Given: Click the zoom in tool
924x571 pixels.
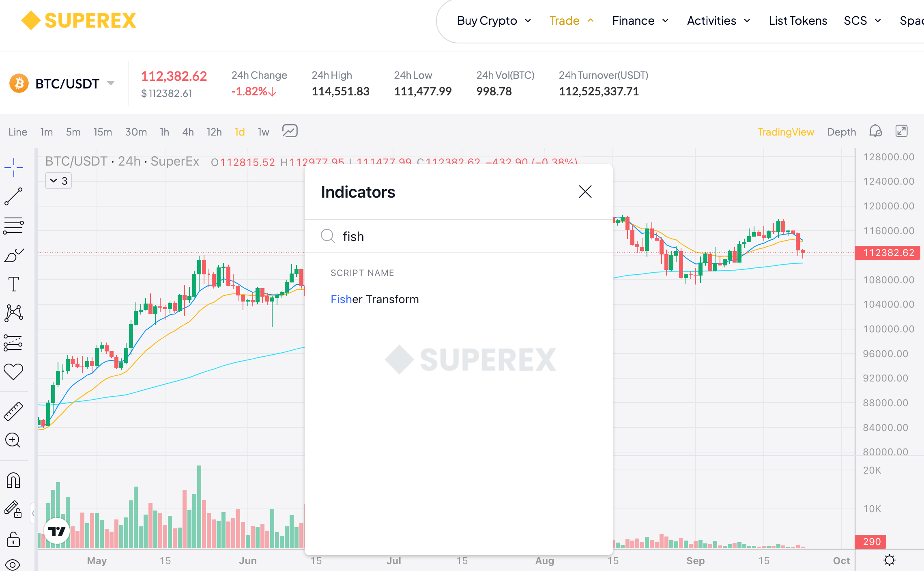Looking at the screenshot, I should pyautogui.click(x=13, y=440).
